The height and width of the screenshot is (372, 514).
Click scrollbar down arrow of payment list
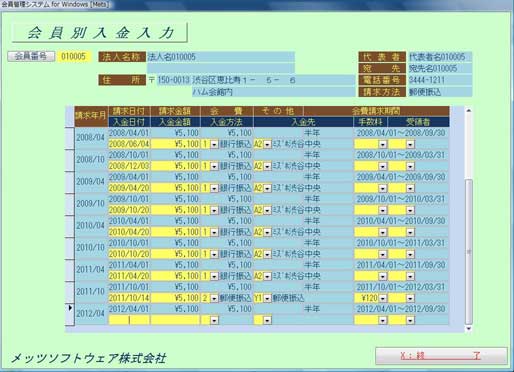click(468, 328)
